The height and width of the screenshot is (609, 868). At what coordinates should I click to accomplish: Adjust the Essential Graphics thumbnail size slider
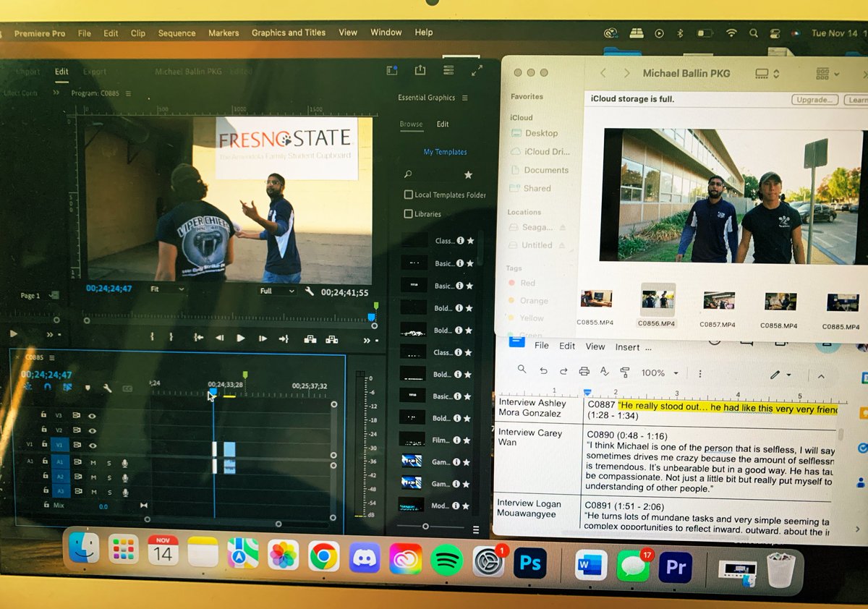click(x=425, y=527)
